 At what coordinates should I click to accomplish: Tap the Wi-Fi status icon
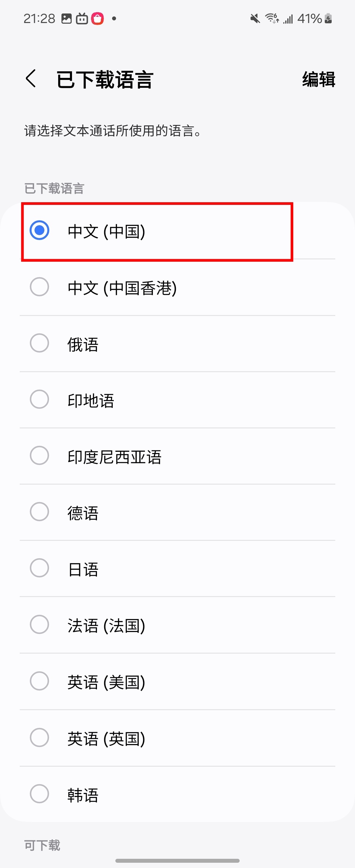pyautogui.click(x=272, y=18)
